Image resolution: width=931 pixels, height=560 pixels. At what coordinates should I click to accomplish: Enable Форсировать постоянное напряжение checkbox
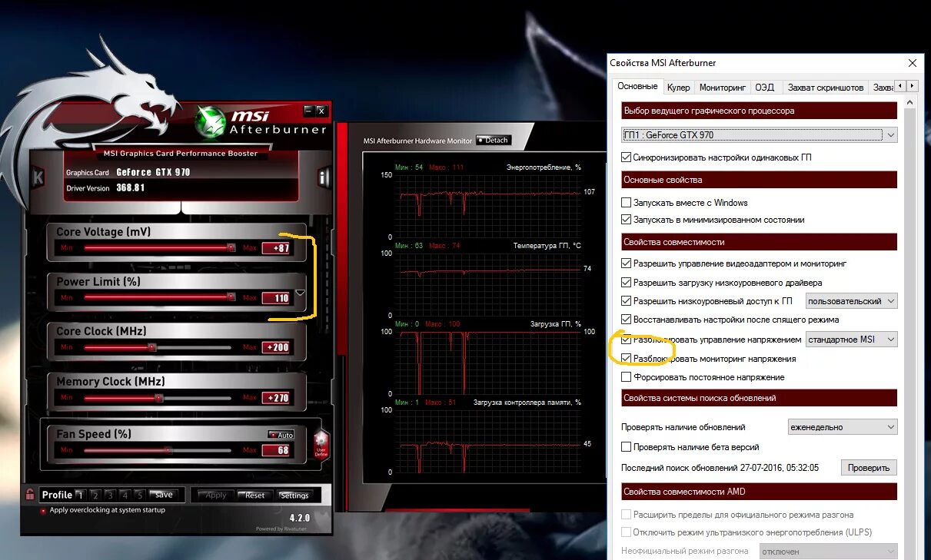[626, 377]
